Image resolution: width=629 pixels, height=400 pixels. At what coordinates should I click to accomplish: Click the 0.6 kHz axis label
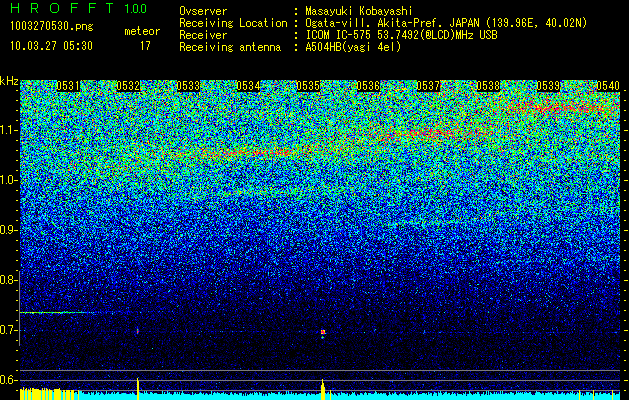8,380
